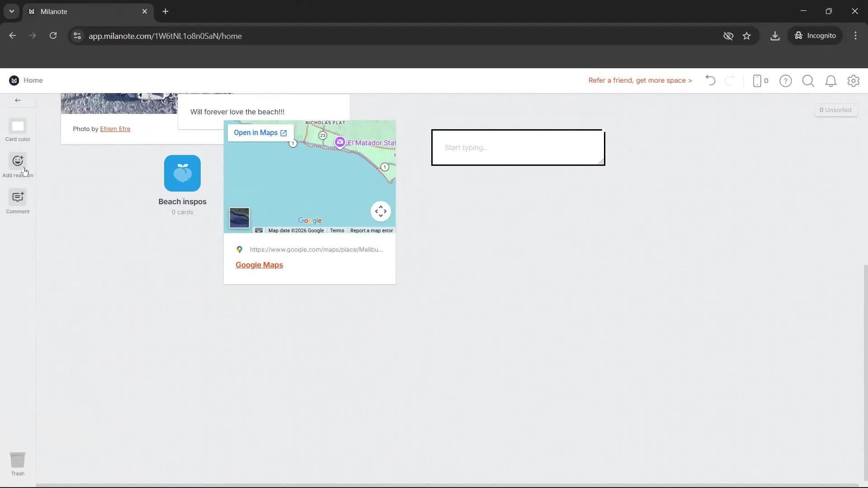Follow the Google Maps link on the card
This screenshot has width=868, height=488.
[x=259, y=265]
